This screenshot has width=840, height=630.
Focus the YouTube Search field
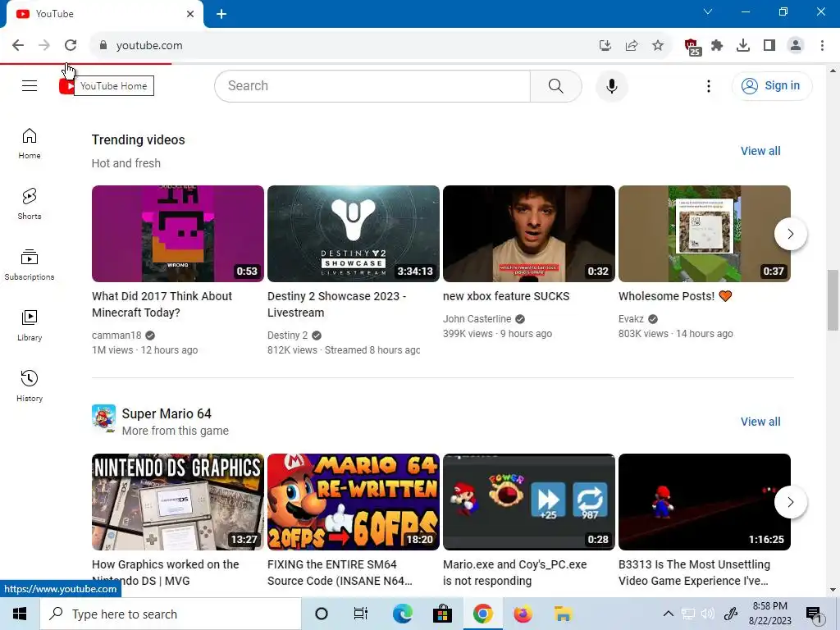[x=372, y=85]
